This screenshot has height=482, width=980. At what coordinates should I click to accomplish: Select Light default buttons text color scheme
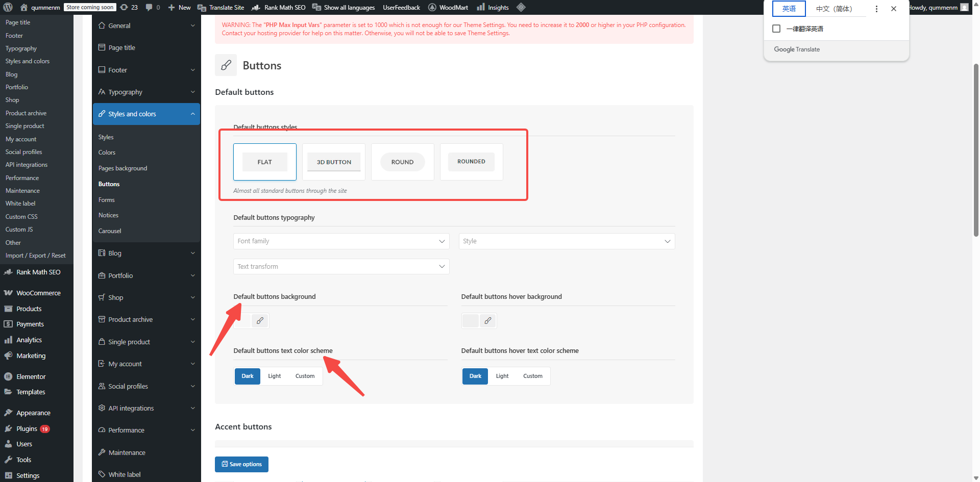(274, 376)
